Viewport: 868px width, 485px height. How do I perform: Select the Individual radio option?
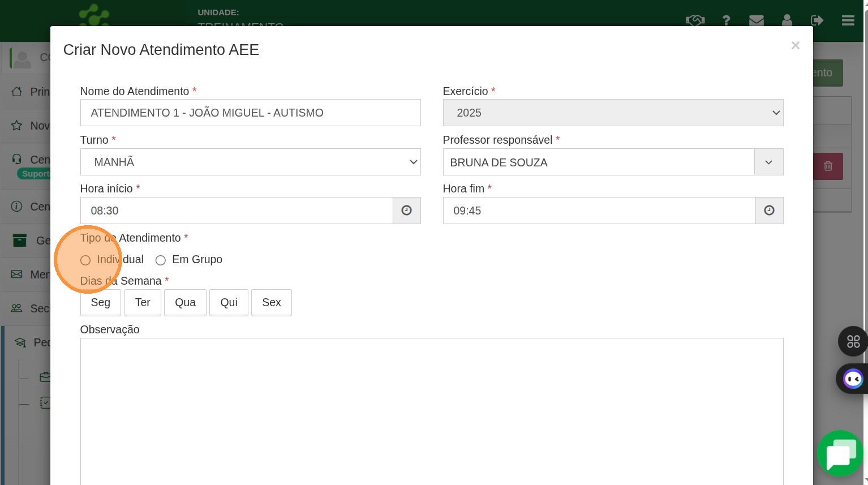[x=85, y=260]
